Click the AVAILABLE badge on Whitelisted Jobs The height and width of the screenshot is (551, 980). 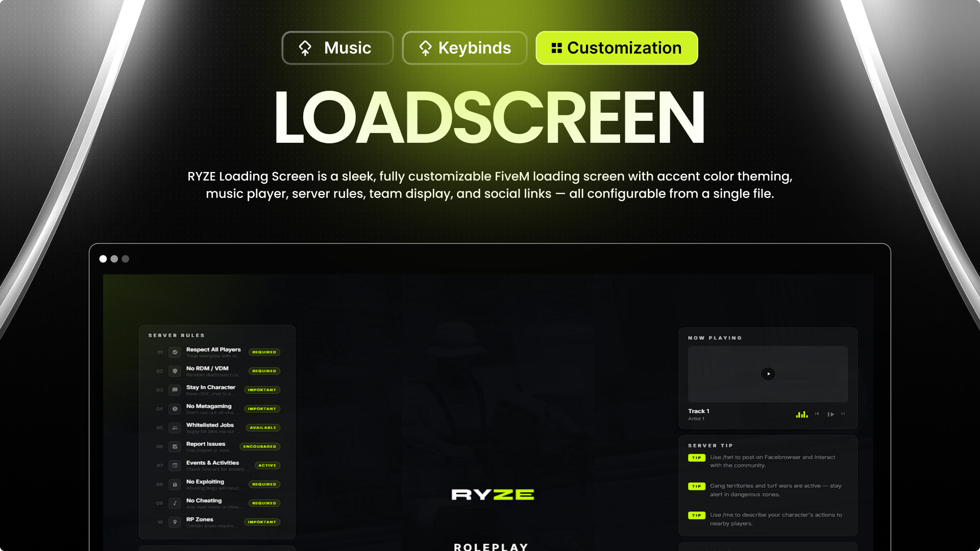point(263,428)
